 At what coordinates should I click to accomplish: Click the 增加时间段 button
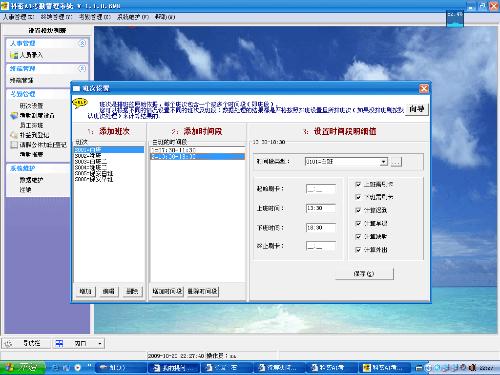click(167, 291)
